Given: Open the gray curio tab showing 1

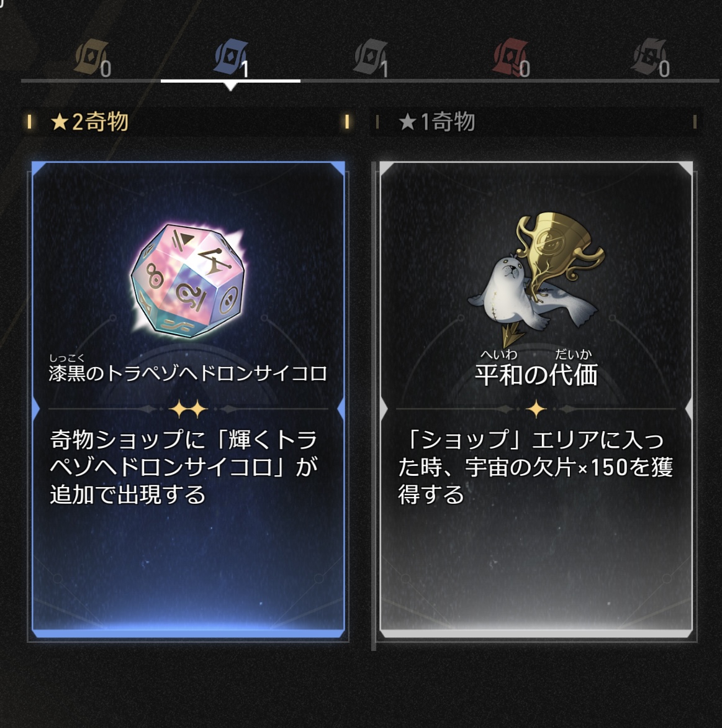Looking at the screenshot, I should [x=370, y=57].
